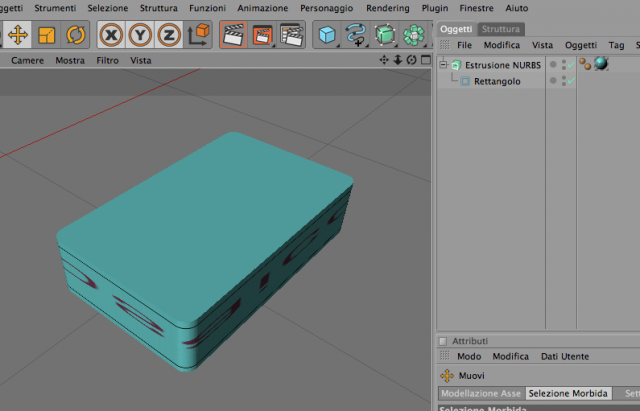
Task: Add a Cube primitive object
Action: pos(327,35)
